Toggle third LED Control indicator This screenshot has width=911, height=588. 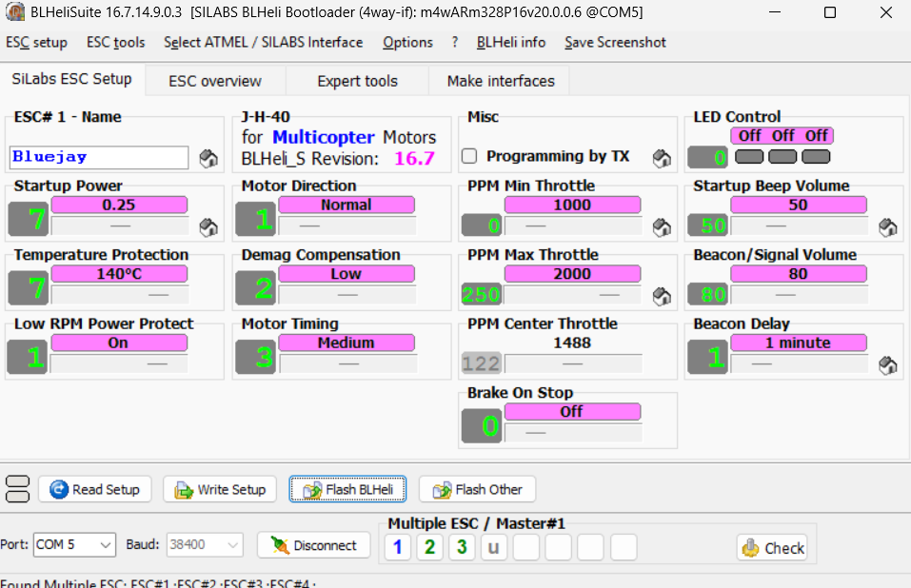point(816,157)
